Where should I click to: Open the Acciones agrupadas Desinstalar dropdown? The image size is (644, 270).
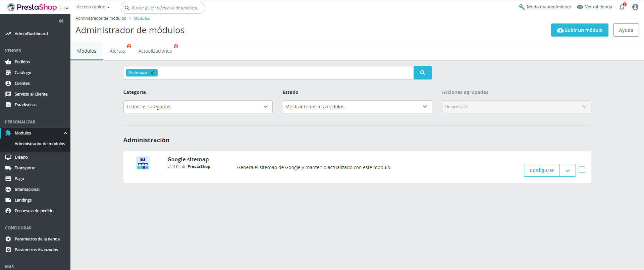pos(517,107)
